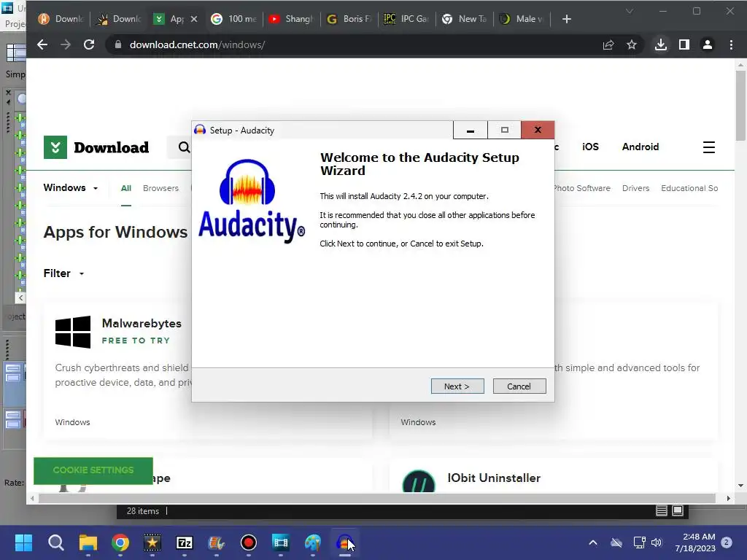The height and width of the screenshot is (560, 747).
Task: Click the Audacity setup taskbar icon
Action: pos(345,542)
